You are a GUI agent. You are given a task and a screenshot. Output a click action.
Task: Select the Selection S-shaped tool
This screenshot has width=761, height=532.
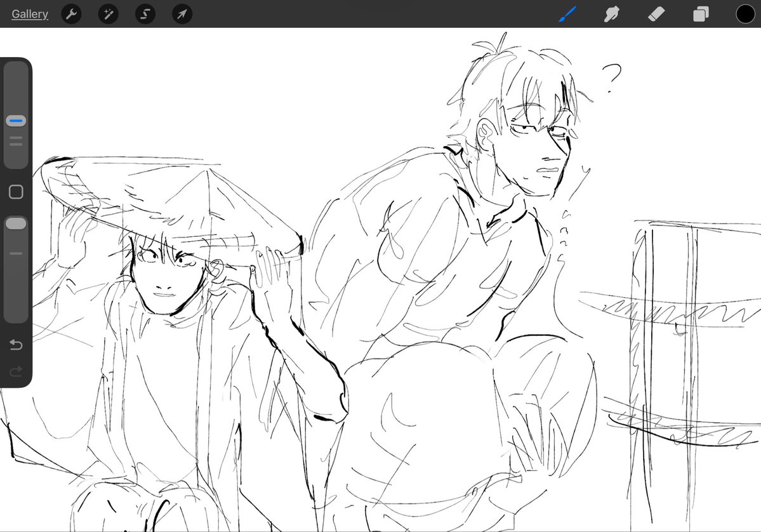tap(145, 14)
